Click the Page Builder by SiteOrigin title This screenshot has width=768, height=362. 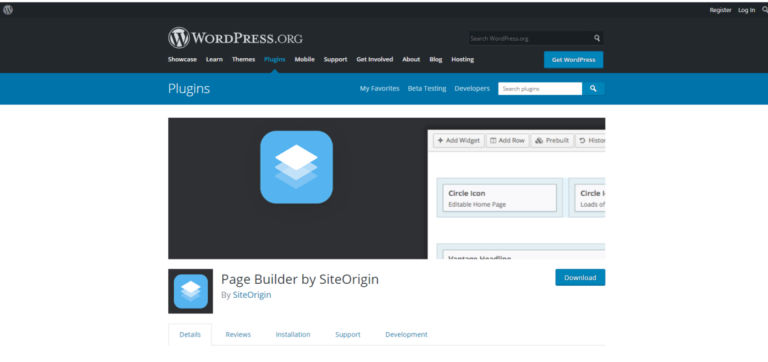pos(300,279)
